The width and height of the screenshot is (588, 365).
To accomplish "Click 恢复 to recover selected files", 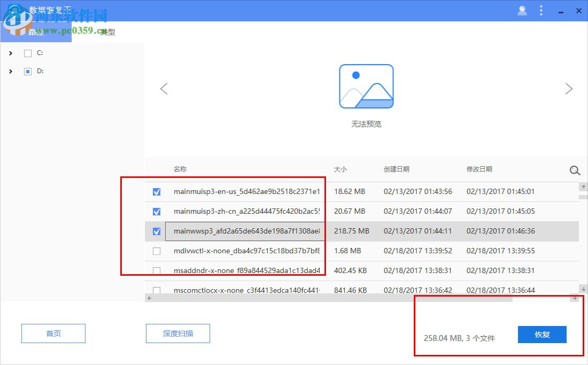I will pos(541,334).
